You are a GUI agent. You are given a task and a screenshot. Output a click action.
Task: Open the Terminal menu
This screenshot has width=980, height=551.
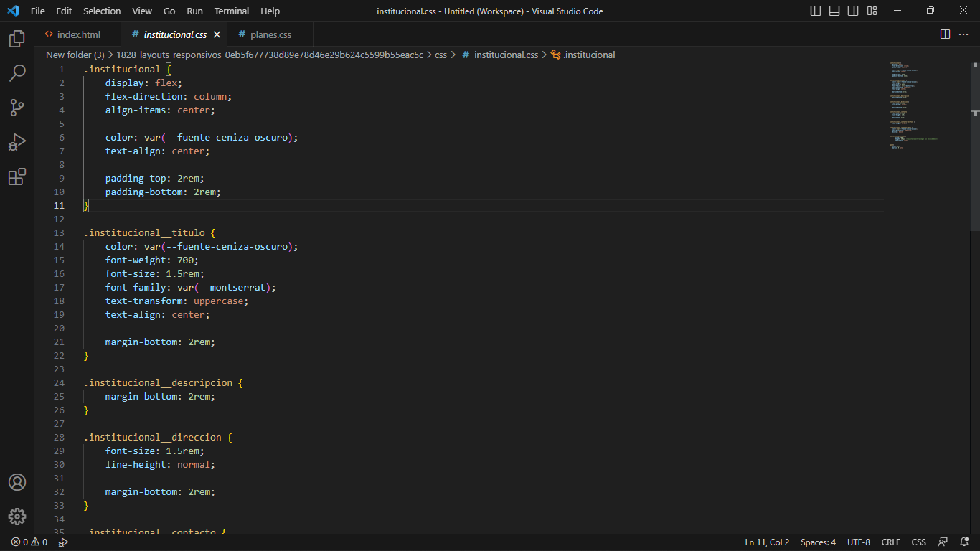point(232,11)
